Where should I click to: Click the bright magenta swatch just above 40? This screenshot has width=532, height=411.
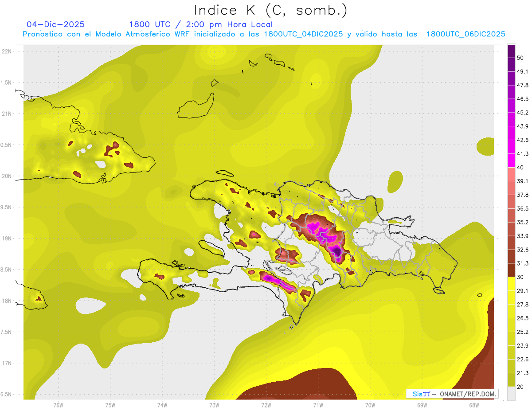(x=511, y=160)
